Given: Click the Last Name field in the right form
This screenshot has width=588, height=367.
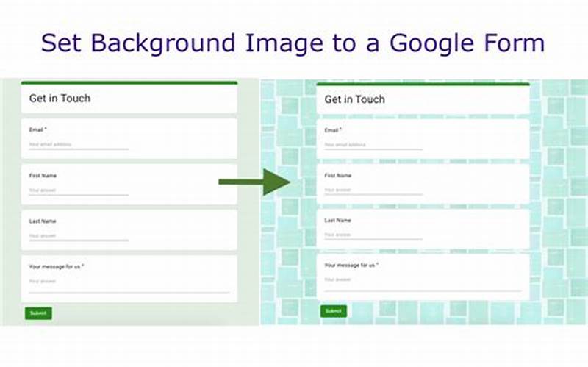Looking at the screenshot, I should pyautogui.click(x=373, y=235).
